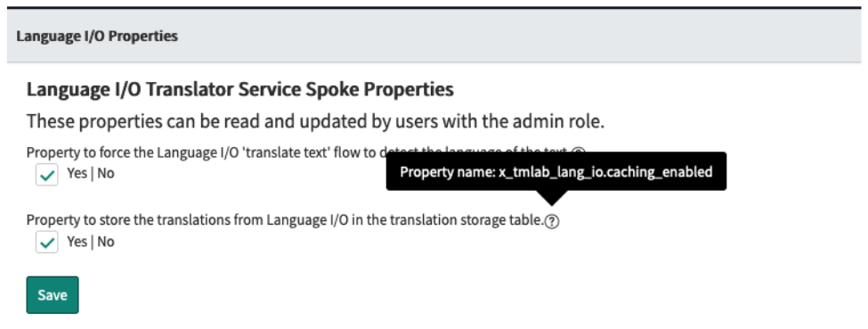Click 'No' beside the store translations checkbox
The height and width of the screenshot is (329, 868).
(x=106, y=242)
